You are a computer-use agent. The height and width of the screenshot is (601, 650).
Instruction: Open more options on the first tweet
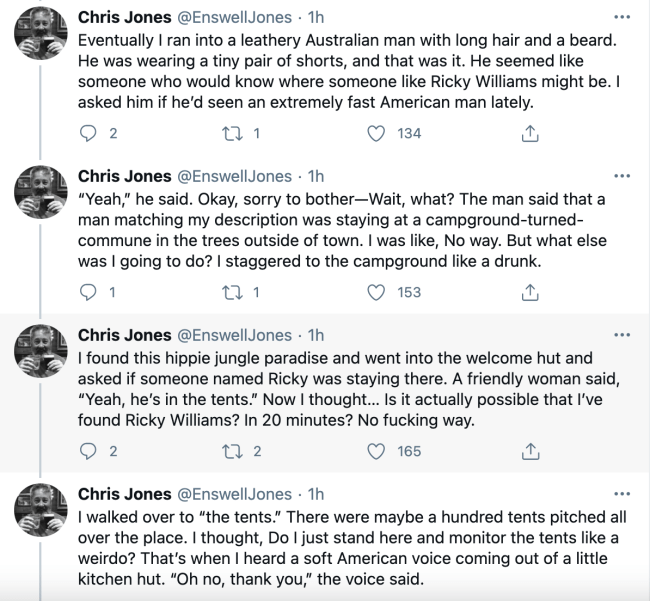pyautogui.click(x=622, y=17)
